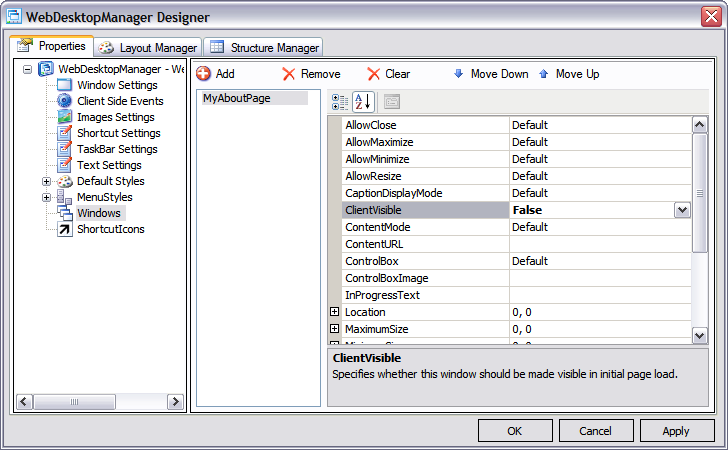
Task: Click the Move Up arrow icon
Action: pyautogui.click(x=544, y=74)
